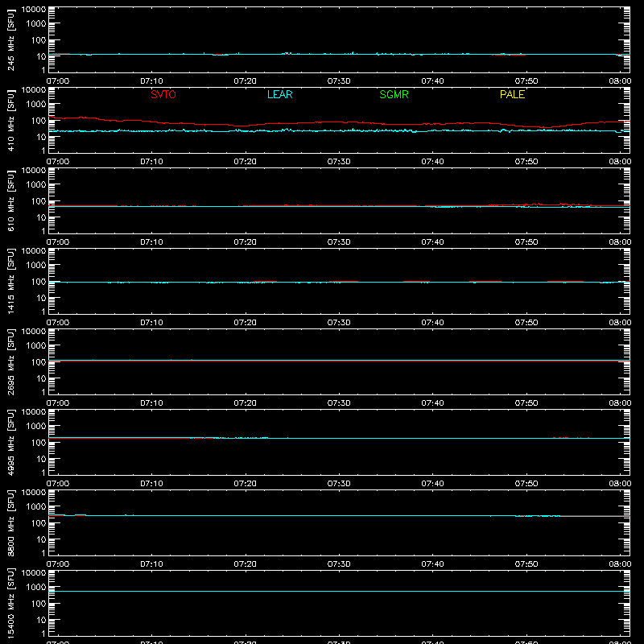644x644 pixels.
Task: Click 07:40 label under the 610 MHz panel
Action: pos(432,242)
